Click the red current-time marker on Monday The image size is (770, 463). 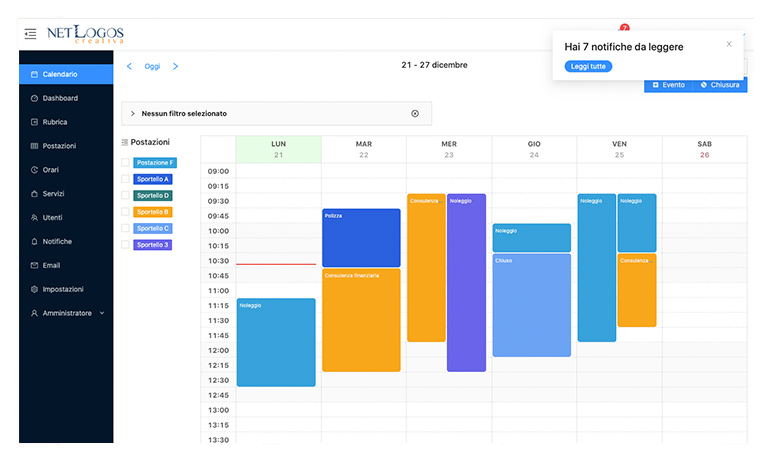coord(276,264)
